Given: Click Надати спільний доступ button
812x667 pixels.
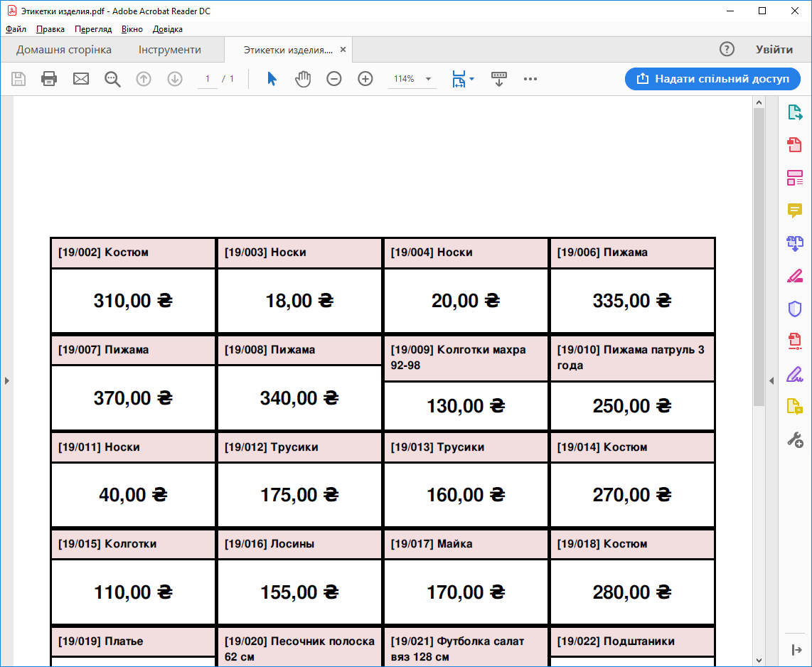Looking at the screenshot, I should (712, 79).
